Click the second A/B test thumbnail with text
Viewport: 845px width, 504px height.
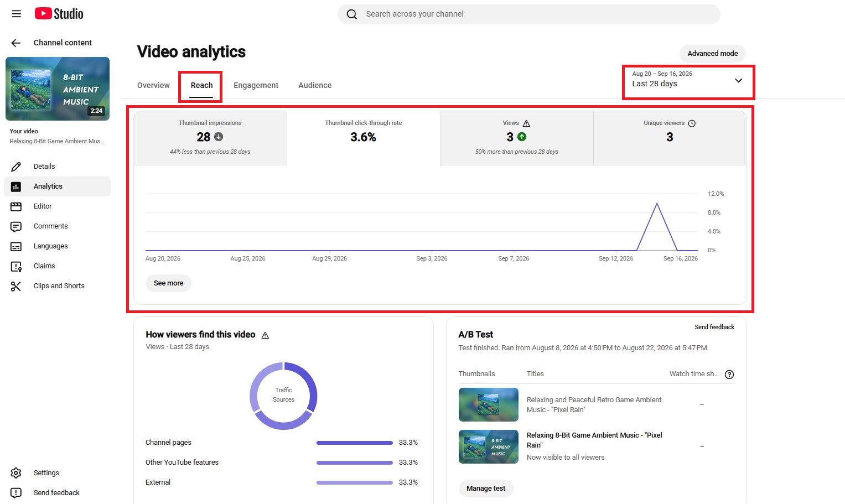(x=488, y=446)
